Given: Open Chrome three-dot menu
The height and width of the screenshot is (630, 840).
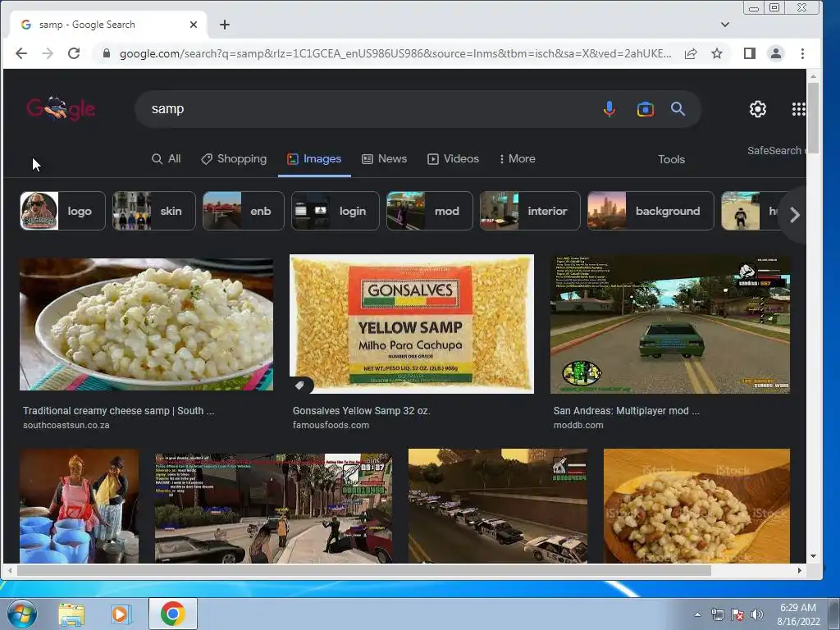Looking at the screenshot, I should pyautogui.click(x=802, y=53).
